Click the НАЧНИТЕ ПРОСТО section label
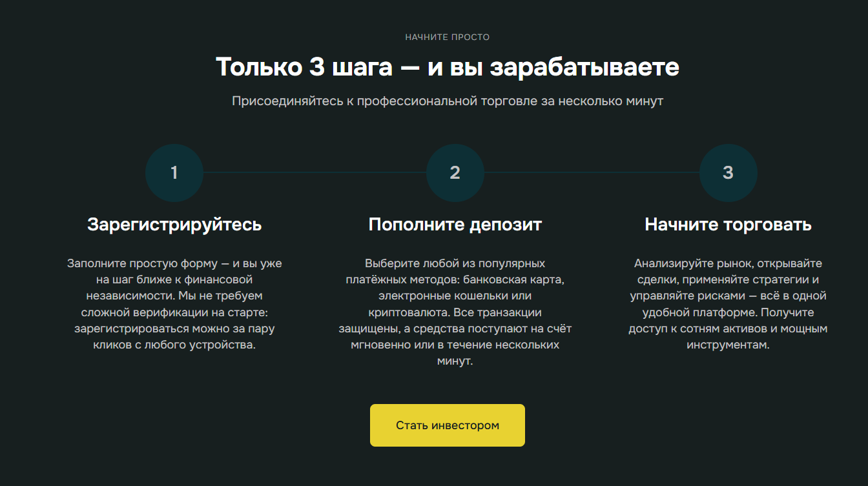Image resolution: width=868 pixels, height=486 pixels. coord(447,37)
